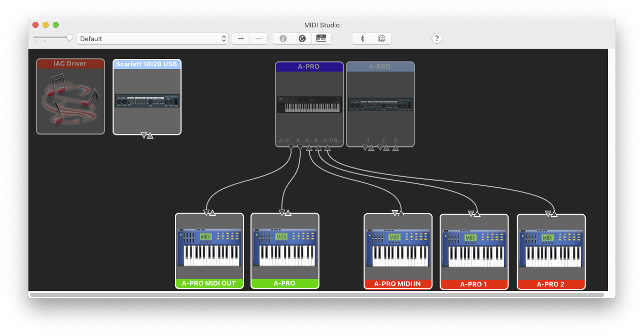Viewport: 644px width, 336px height.
Task: Click A-PRO port wired to A-PRO 2
Action: point(328,148)
